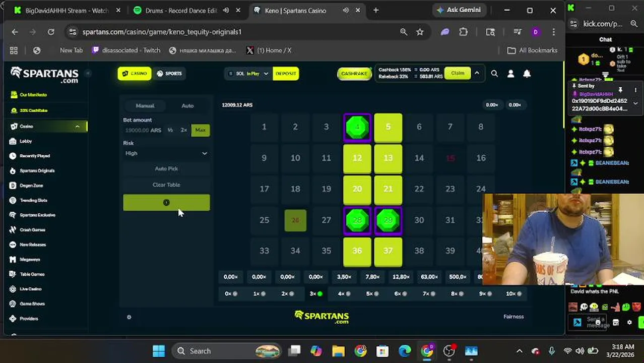644x363 pixels.
Task: Bookmark this page with the star icon
Action: coord(420,32)
